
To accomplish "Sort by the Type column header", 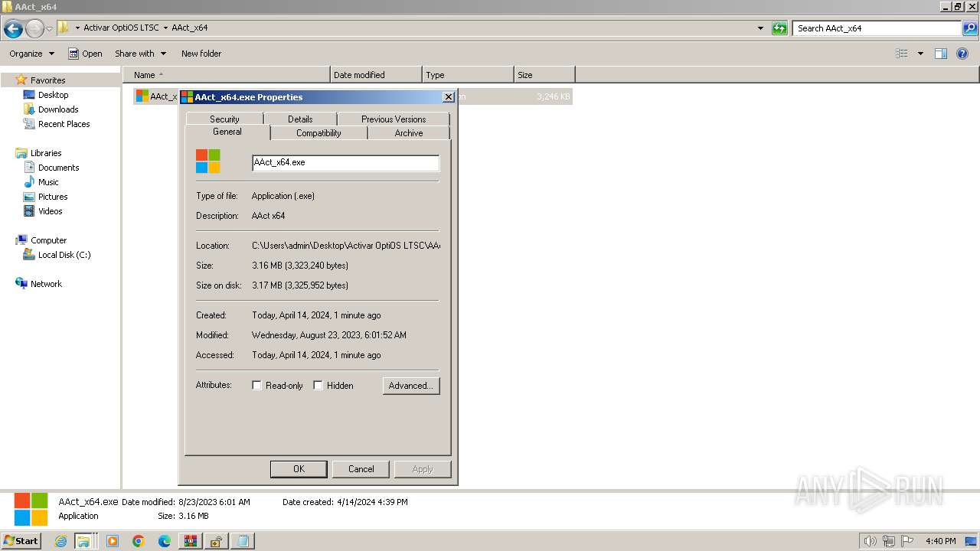I will (x=468, y=75).
